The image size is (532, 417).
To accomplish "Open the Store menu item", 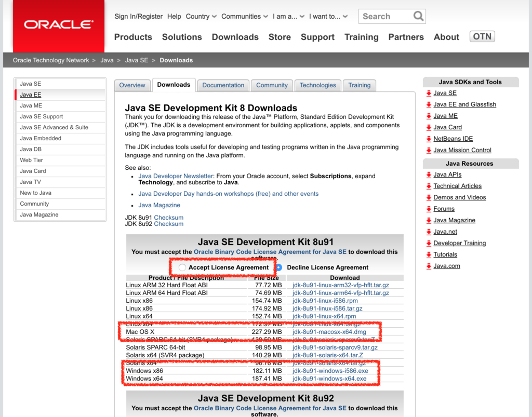I will pos(280,37).
